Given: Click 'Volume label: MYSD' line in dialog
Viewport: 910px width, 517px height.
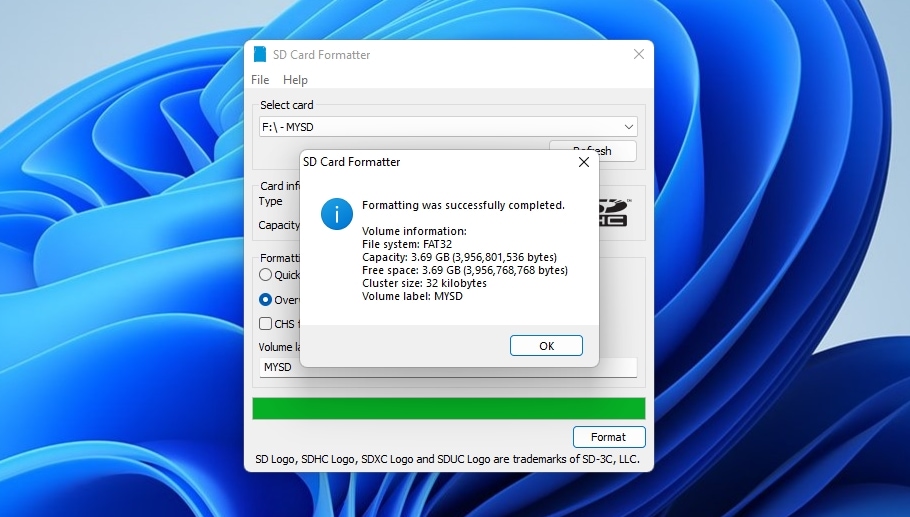Looking at the screenshot, I should click(412, 296).
